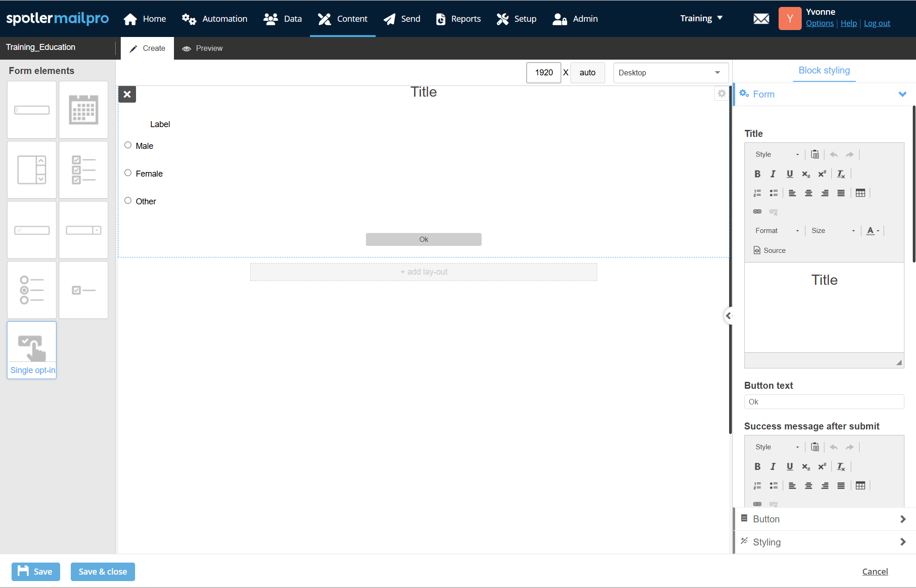Insert bulleted list in Title editor
The width and height of the screenshot is (916, 588).
pos(774,193)
